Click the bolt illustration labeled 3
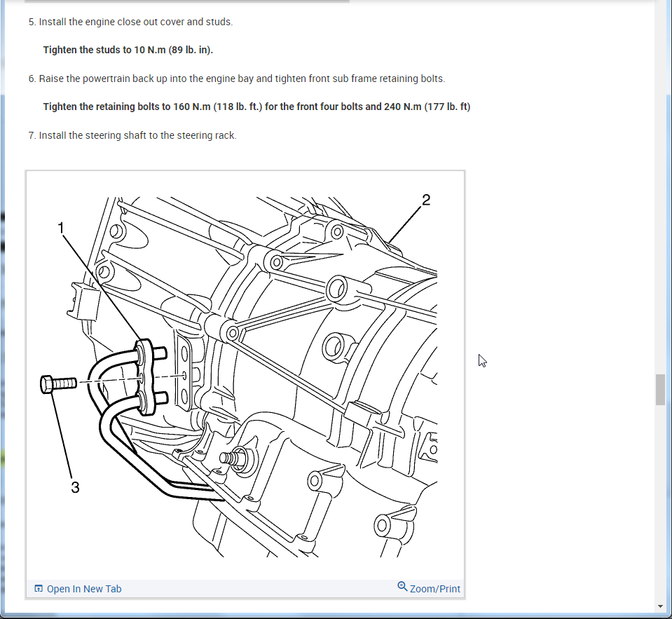 tap(58, 383)
